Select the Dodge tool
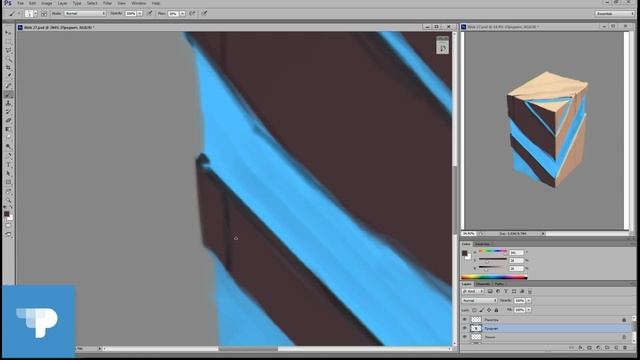 [8, 147]
